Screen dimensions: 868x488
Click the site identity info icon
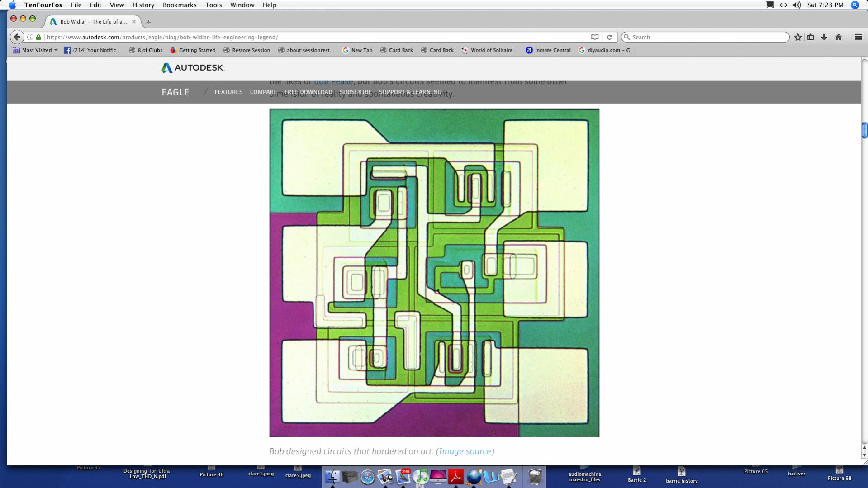(x=30, y=37)
